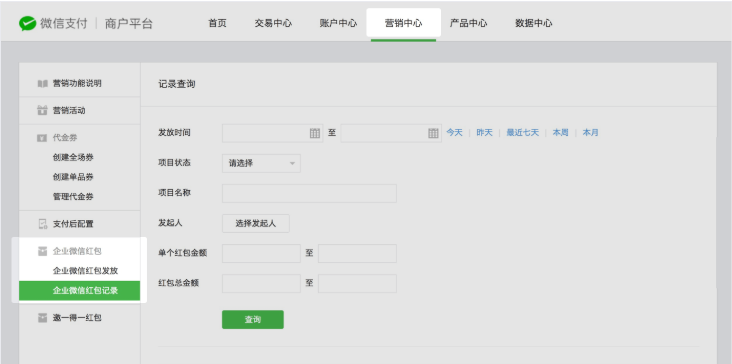Image resolution: width=732 pixels, height=364 pixels.
Task: Click the coupon icon beside 代金券
Action: click(42, 138)
